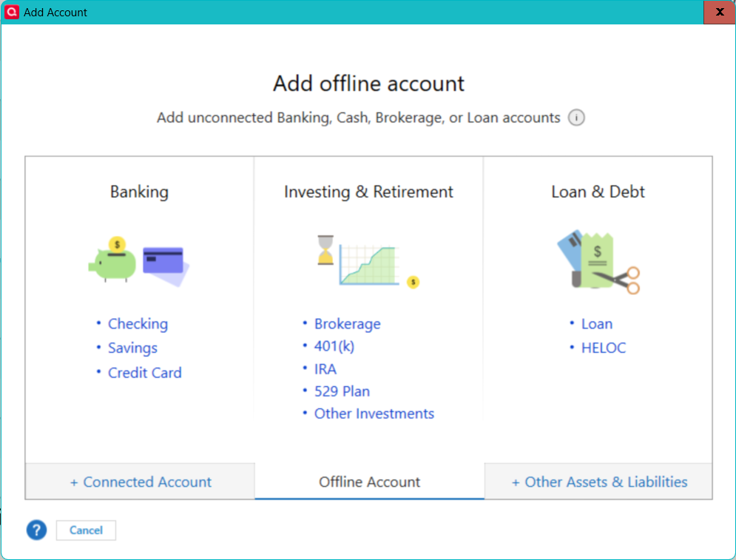This screenshot has height=560, width=736.
Task: Pick the 529 Plan option
Action: 342,391
